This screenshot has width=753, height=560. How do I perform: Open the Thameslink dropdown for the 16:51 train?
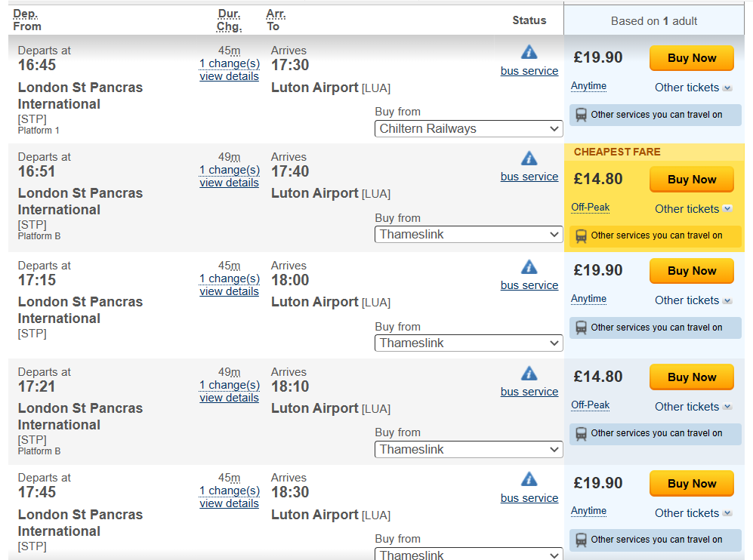[468, 235]
